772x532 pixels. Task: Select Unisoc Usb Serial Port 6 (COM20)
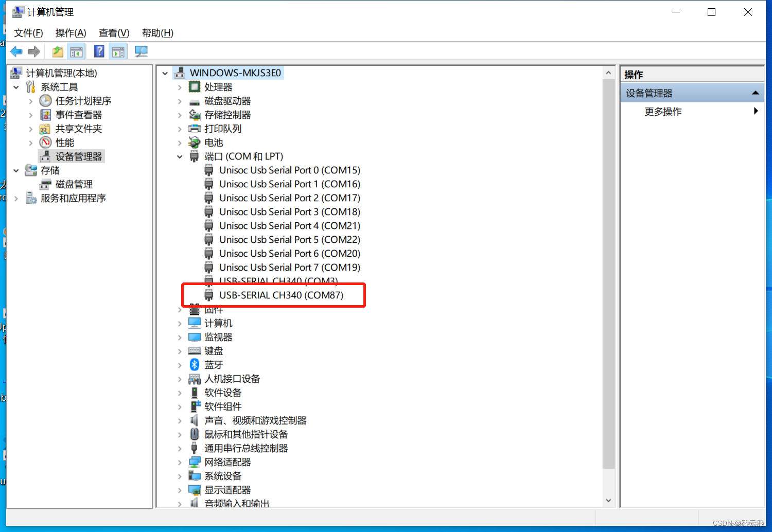(290, 254)
